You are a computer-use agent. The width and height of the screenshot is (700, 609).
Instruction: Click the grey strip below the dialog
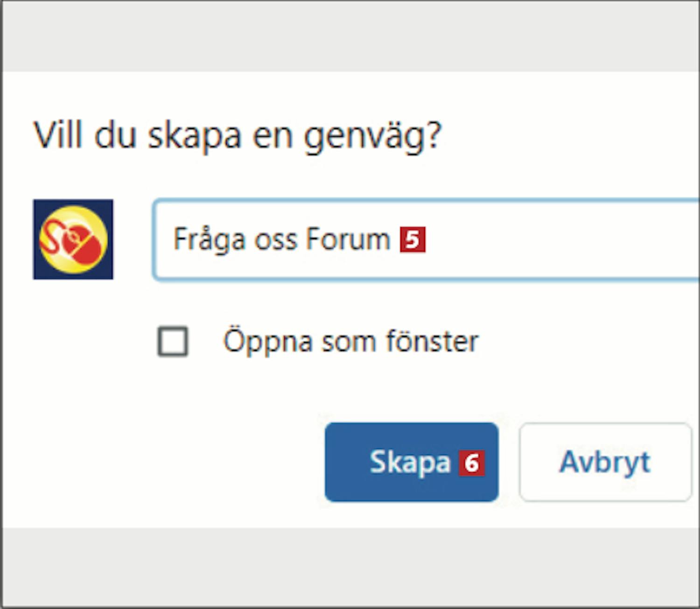(350, 567)
